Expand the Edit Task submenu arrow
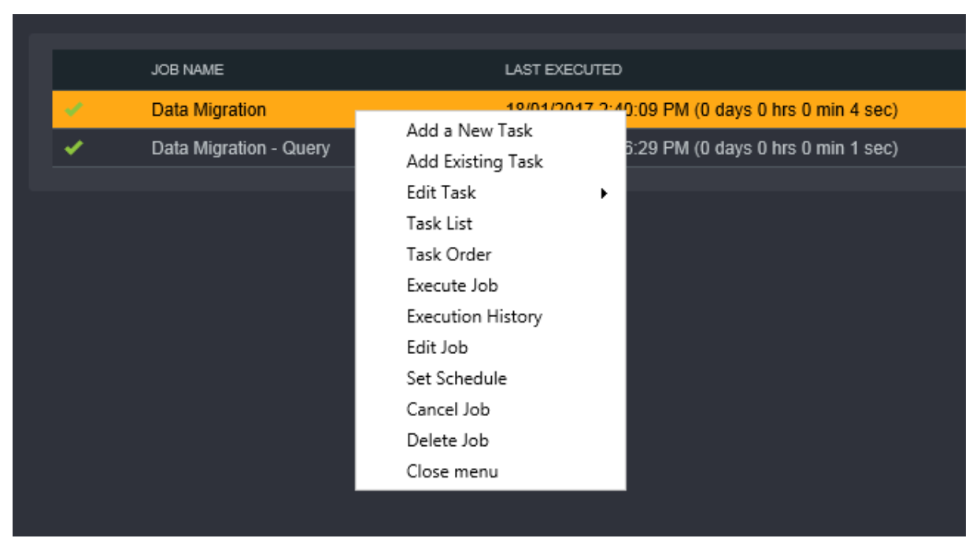This screenshot has height=553, width=980. pos(604,193)
